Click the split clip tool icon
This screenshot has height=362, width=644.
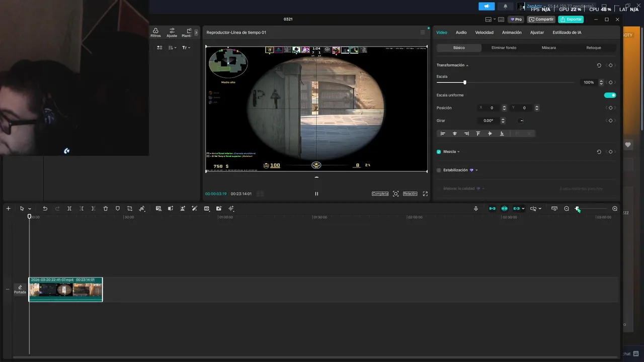(x=69, y=209)
